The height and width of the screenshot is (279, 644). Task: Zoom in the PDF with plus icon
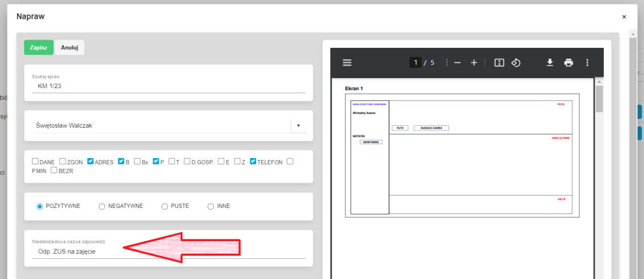[x=474, y=62]
